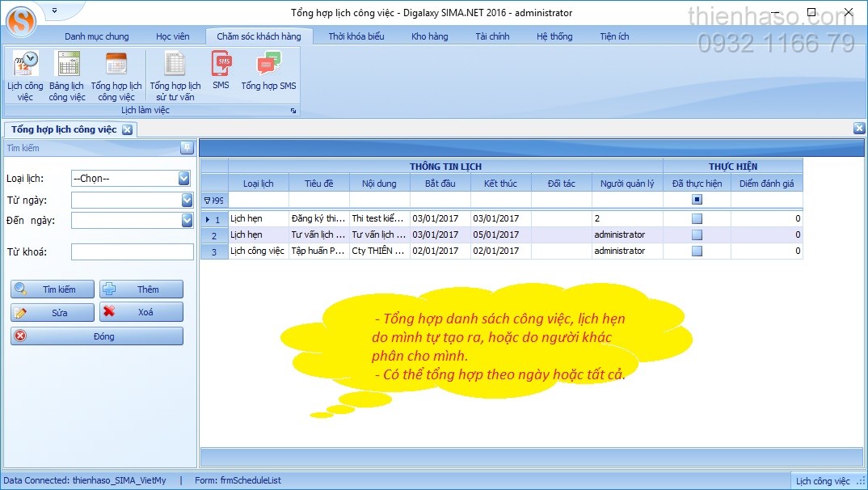Open the Từ ngày date dropdown
868x490 pixels.
pos(187,200)
